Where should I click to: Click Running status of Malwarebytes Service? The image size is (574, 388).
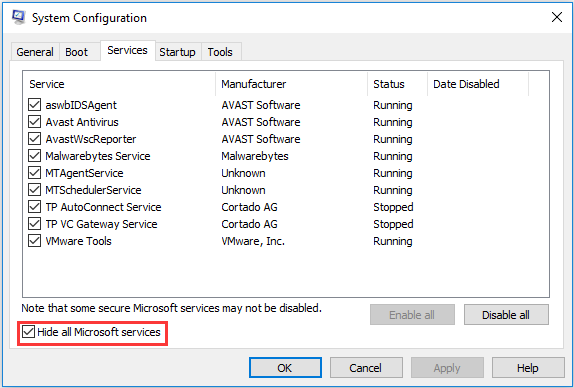[x=393, y=156]
